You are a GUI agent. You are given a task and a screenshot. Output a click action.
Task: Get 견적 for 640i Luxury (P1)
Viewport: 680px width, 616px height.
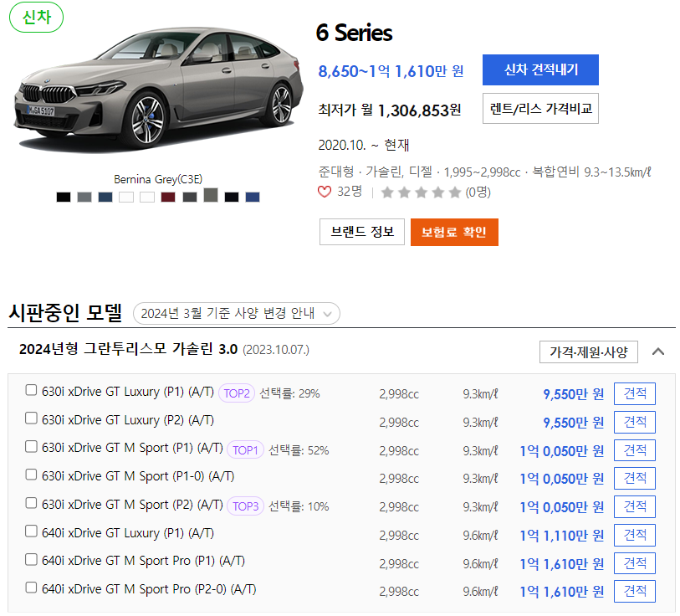click(x=635, y=536)
